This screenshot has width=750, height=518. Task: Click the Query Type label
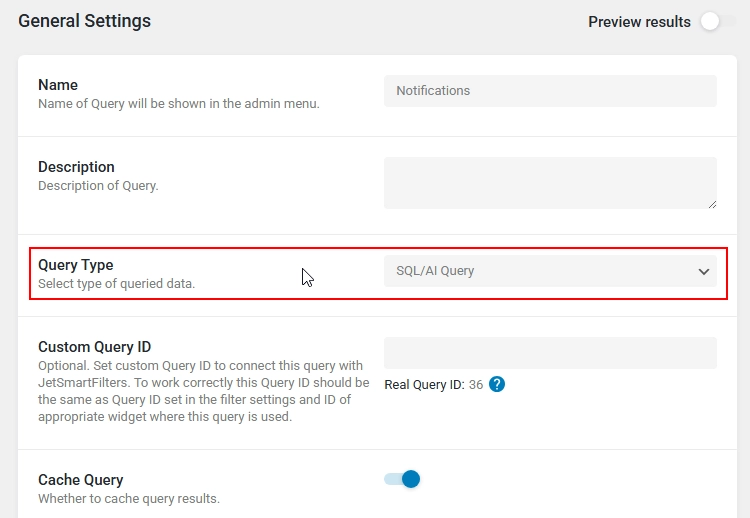76,265
